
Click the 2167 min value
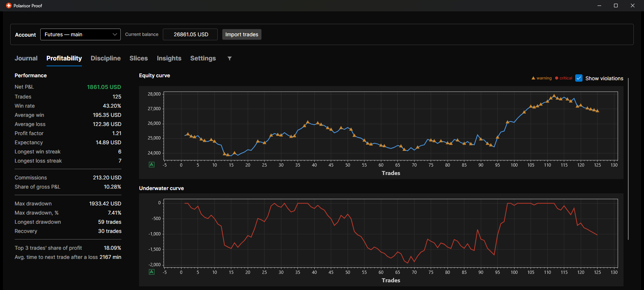pos(110,257)
